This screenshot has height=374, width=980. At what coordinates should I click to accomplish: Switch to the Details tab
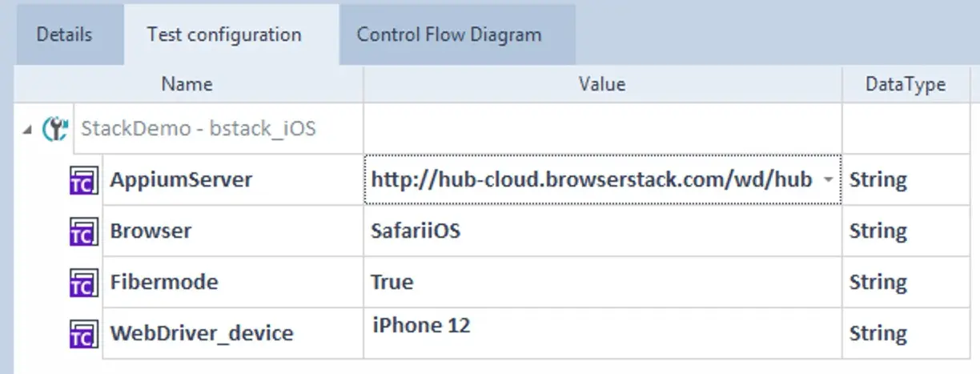[x=65, y=35]
